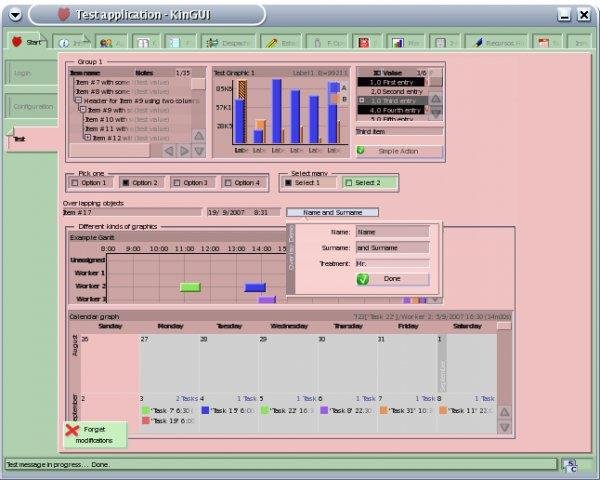Select Option 3 in Pick one
Viewport: 600px width, 480px height.
click(192, 183)
